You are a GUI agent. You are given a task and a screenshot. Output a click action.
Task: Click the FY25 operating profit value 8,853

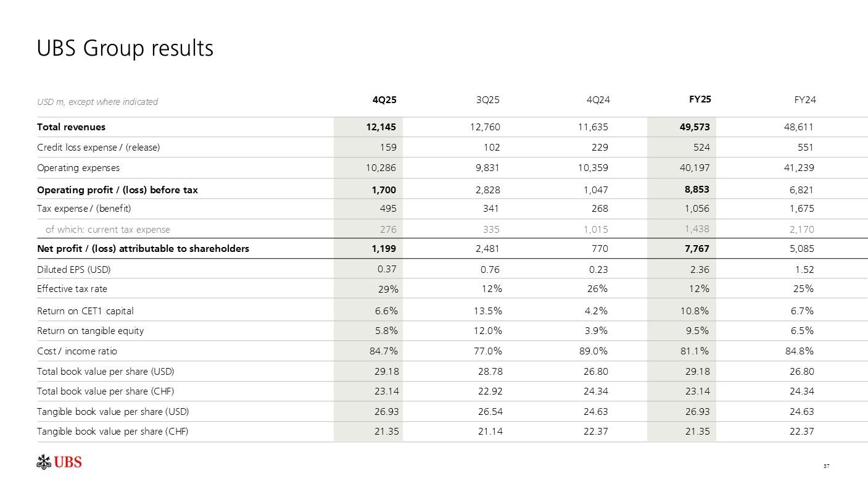click(696, 190)
